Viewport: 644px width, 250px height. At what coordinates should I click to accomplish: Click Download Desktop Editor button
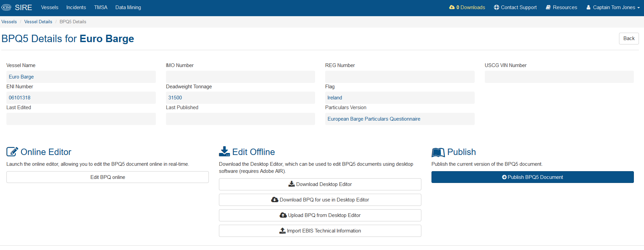pyautogui.click(x=320, y=184)
